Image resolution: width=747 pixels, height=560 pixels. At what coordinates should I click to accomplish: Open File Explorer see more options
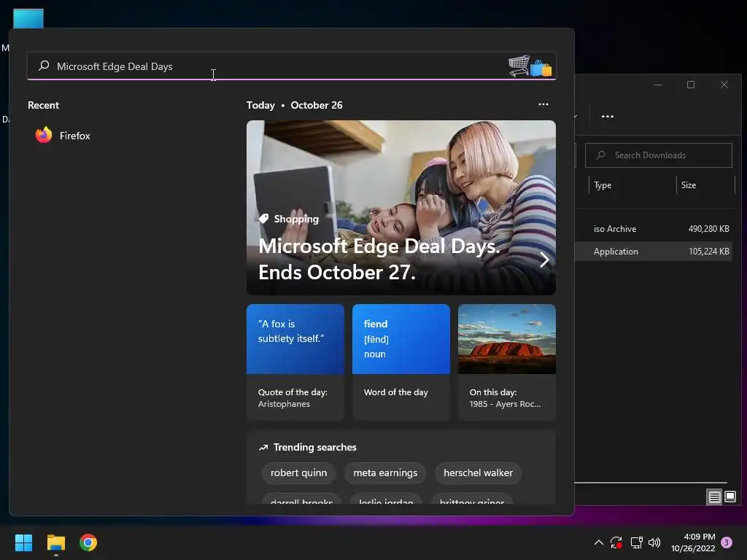[608, 116]
